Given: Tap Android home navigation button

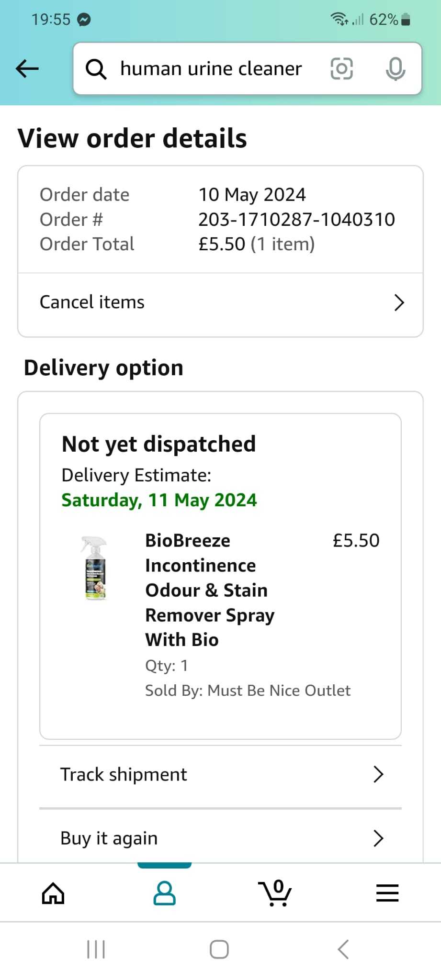Looking at the screenshot, I should click(x=219, y=949).
